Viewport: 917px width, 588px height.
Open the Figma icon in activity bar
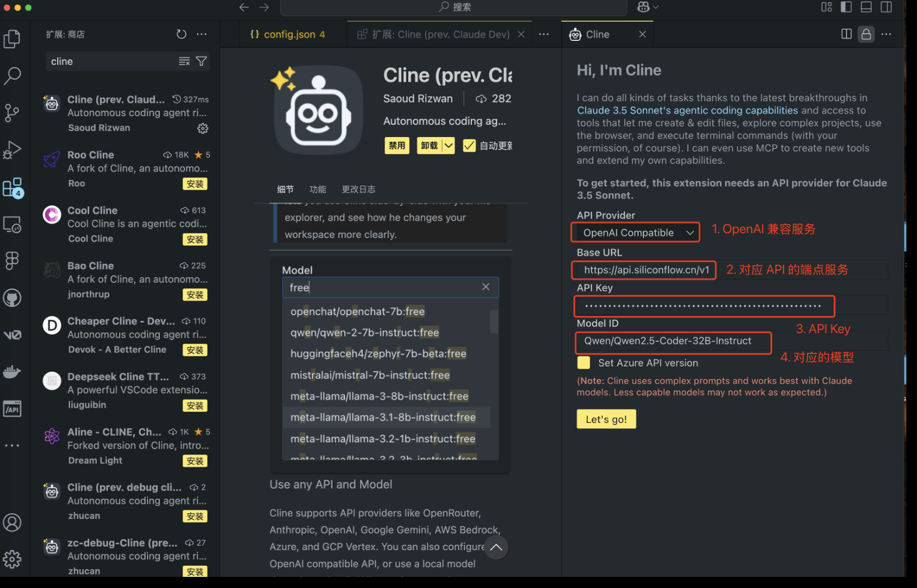click(12, 261)
